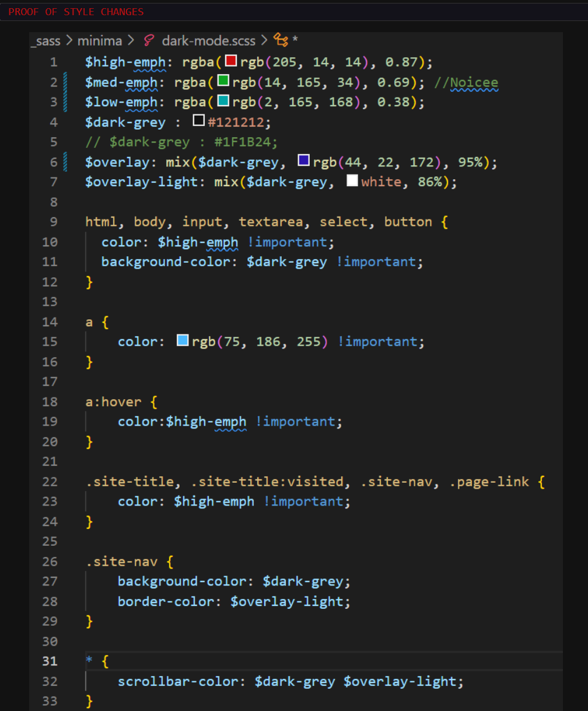Click the change bar next to line 6
The width and height of the screenshot is (588, 711).
[x=65, y=161]
